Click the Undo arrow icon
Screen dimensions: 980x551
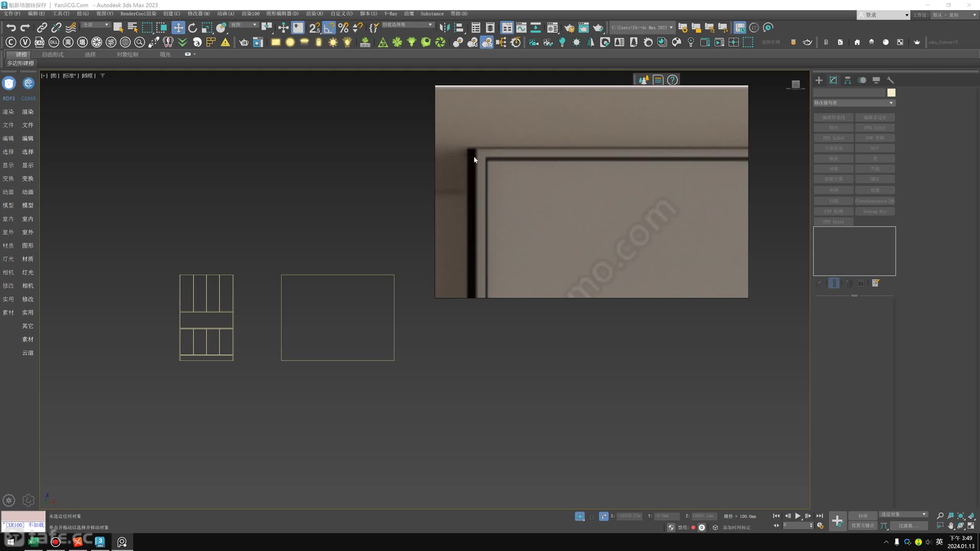[x=11, y=28]
